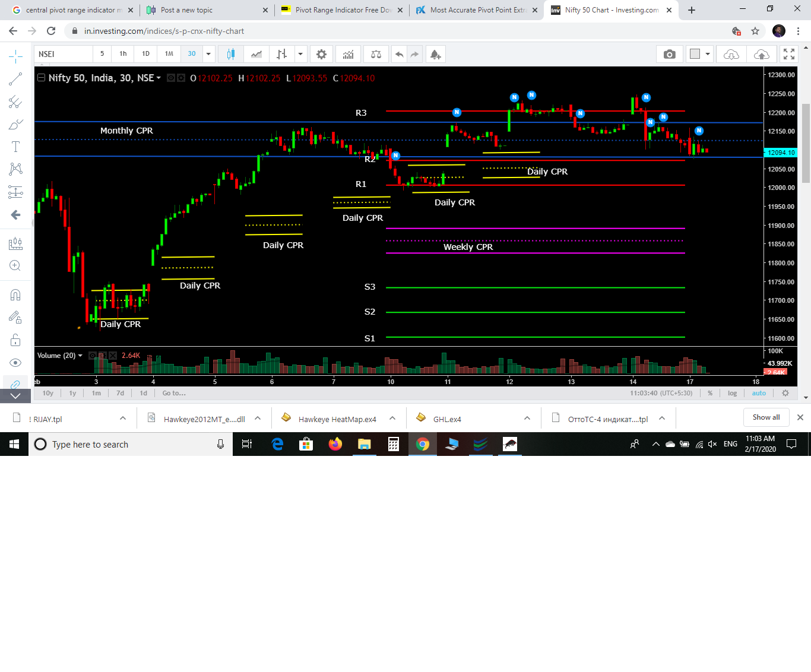
Task: Open the Volume (20) indicator dropdown
Action: tap(80, 356)
